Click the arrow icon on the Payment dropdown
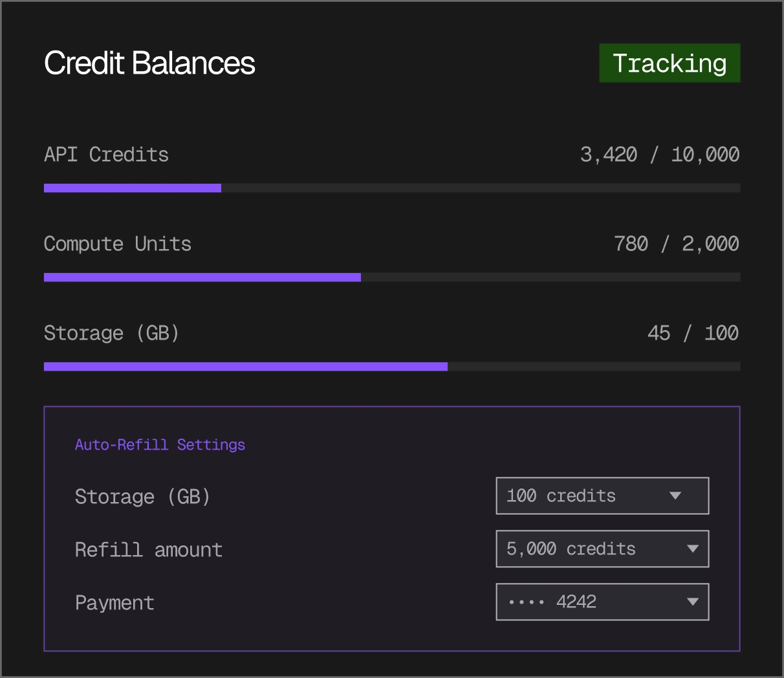Screen dimensions: 784x678 [693, 602]
